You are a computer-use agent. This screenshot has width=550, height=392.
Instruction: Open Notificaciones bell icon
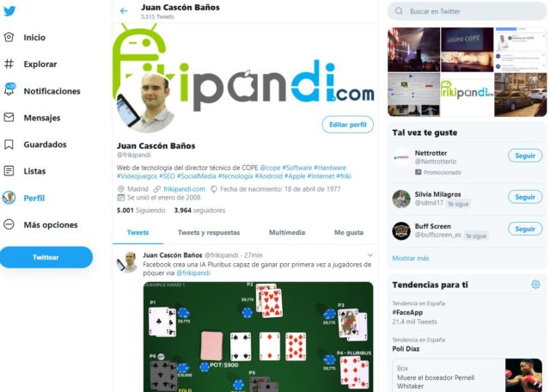(x=9, y=89)
